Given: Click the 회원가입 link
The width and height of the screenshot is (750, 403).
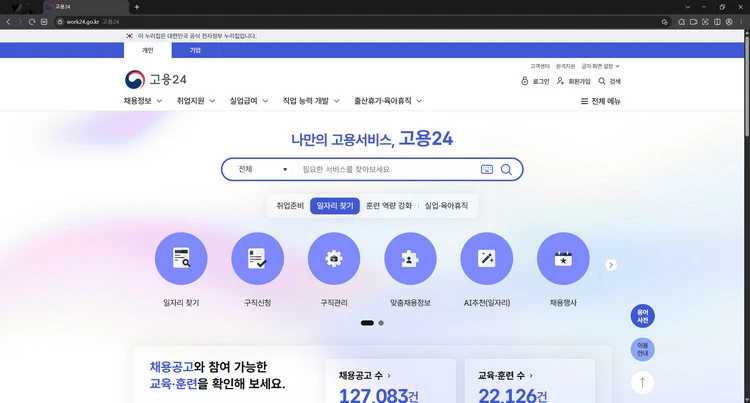Looking at the screenshot, I should click(x=574, y=81).
